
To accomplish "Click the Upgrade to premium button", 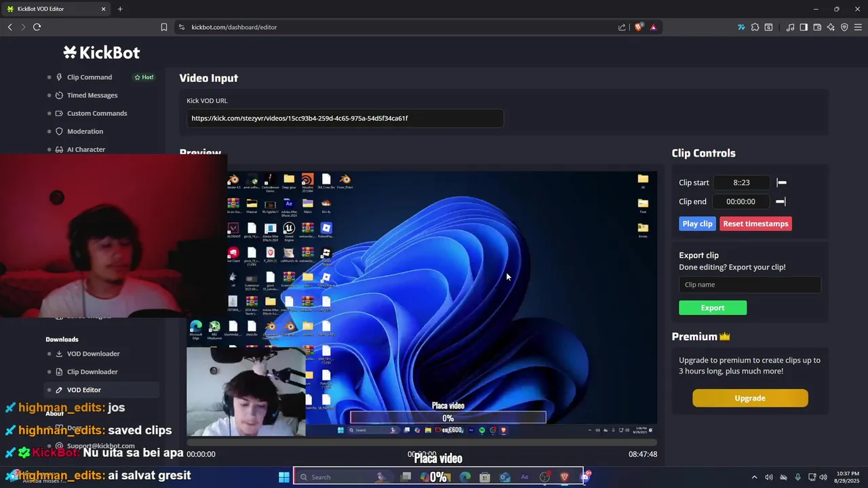I will pos(750,399).
